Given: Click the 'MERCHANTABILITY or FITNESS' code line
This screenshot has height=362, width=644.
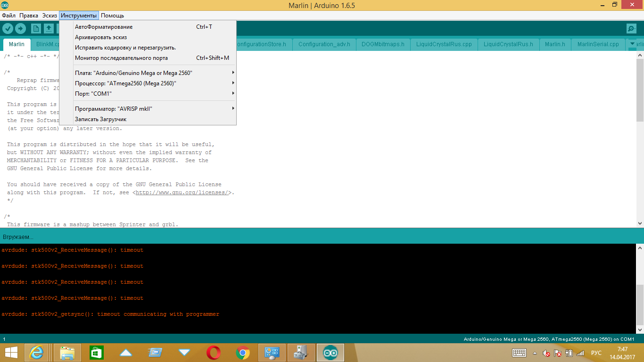Looking at the screenshot, I should point(107,161).
